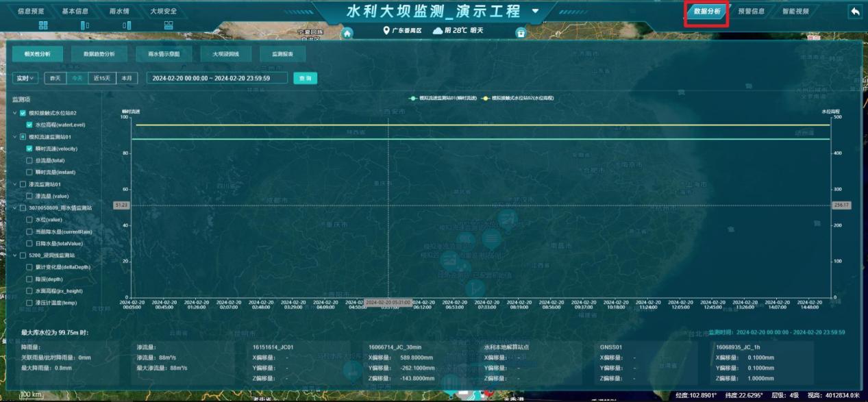Click the home icon below the title
Image resolution: width=868 pixels, height=402 pixels.
(x=347, y=33)
